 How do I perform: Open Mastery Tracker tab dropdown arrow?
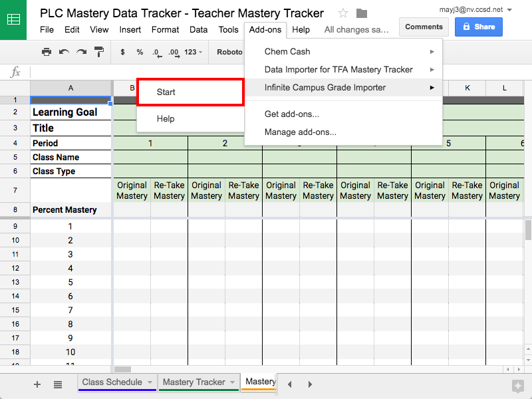233,382
